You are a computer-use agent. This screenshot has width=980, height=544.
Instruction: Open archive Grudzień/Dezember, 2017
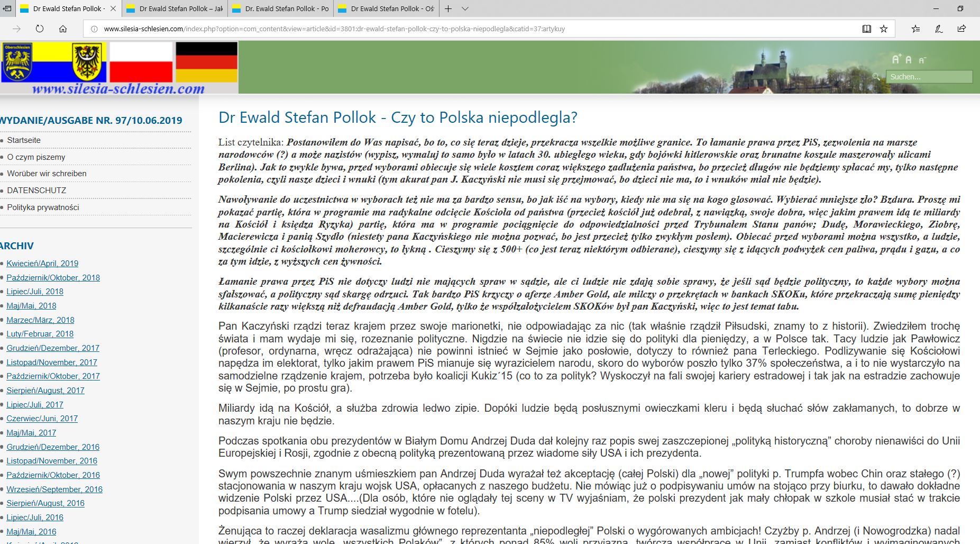point(53,348)
